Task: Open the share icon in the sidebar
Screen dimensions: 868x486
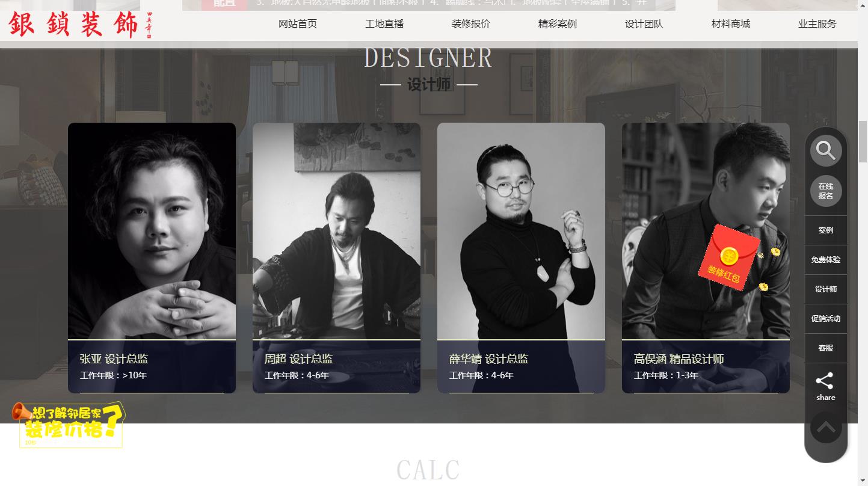Action: coord(825,386)
